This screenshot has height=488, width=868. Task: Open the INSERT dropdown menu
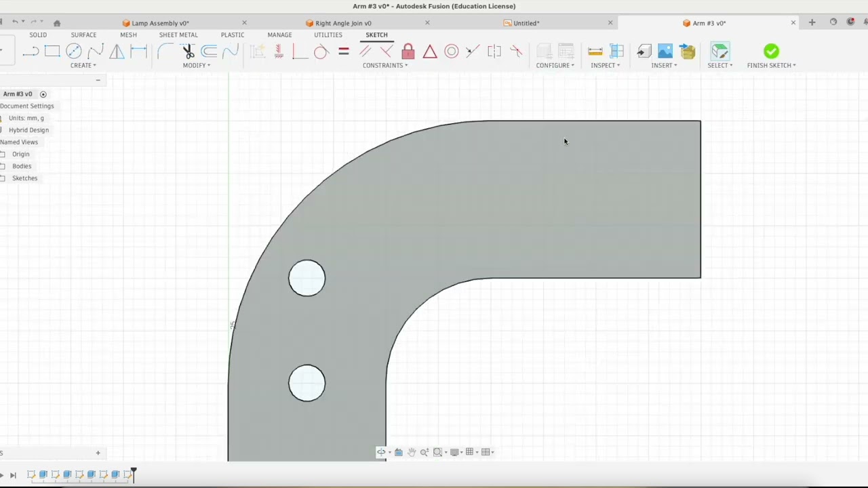point(664,66)
